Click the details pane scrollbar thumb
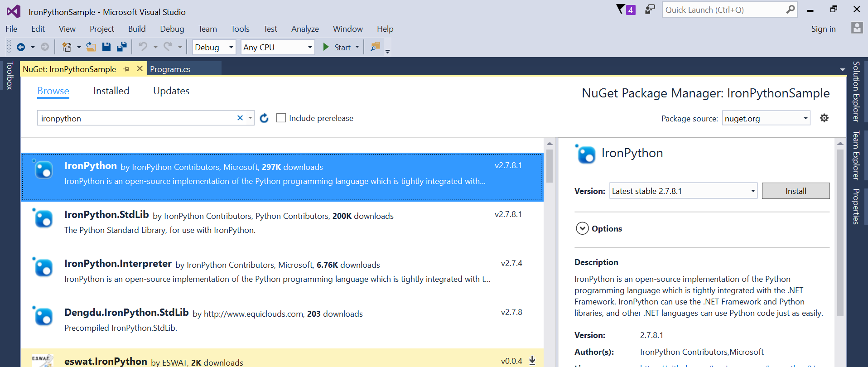Viewport: 868px width, 367px height. 840,232
